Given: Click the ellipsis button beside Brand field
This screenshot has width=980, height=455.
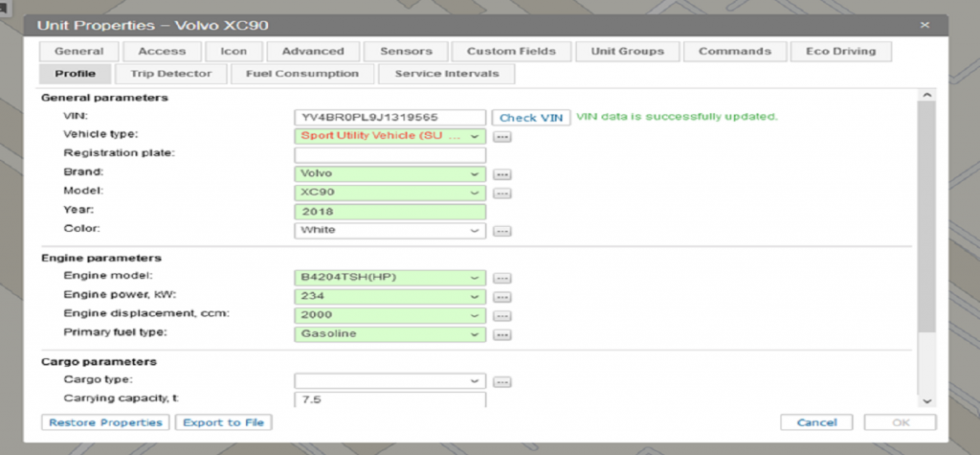Looking at the screenshot, I should [x=503, y=174].
